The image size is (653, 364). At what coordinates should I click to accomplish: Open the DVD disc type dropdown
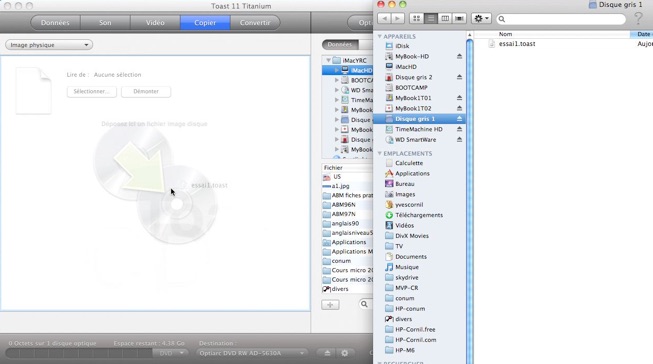point(171,353)
